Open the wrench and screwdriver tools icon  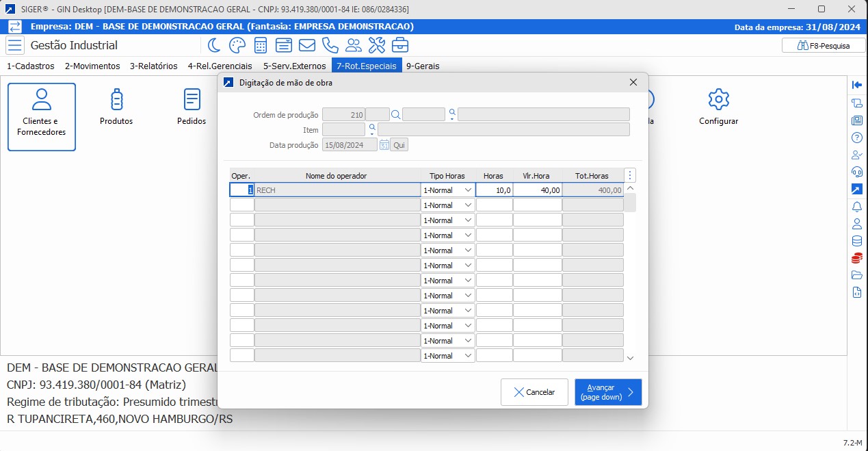point(377,45)
